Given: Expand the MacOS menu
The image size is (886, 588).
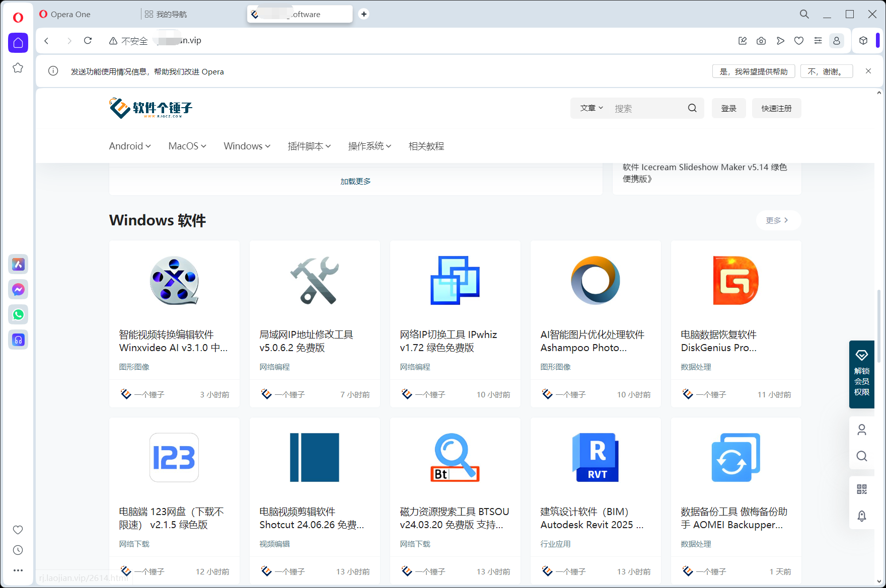Looking at the screenshot, I should [187, 146].
